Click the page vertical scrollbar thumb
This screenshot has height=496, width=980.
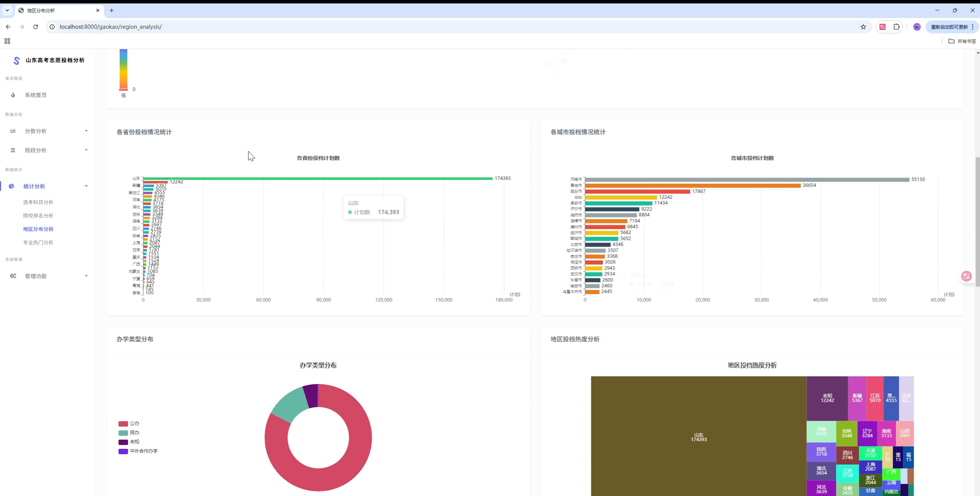coord(977,222)
